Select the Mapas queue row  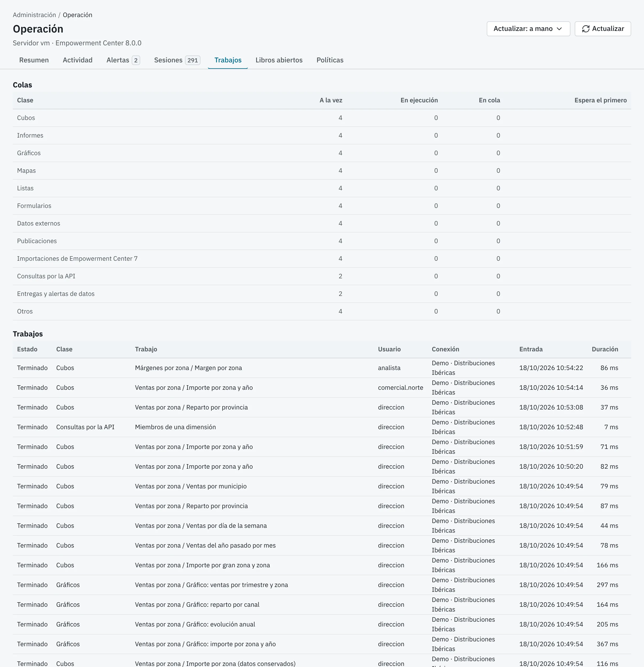[x=322, y=171]
